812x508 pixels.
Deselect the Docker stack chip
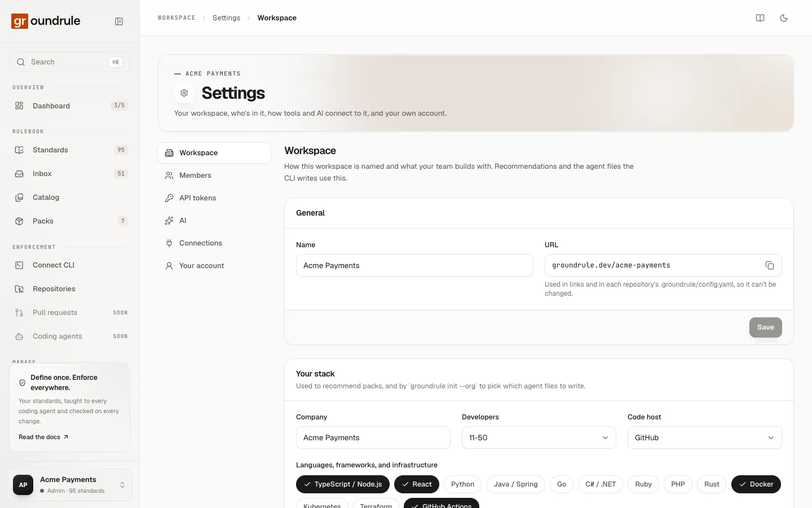pos(756,484)
